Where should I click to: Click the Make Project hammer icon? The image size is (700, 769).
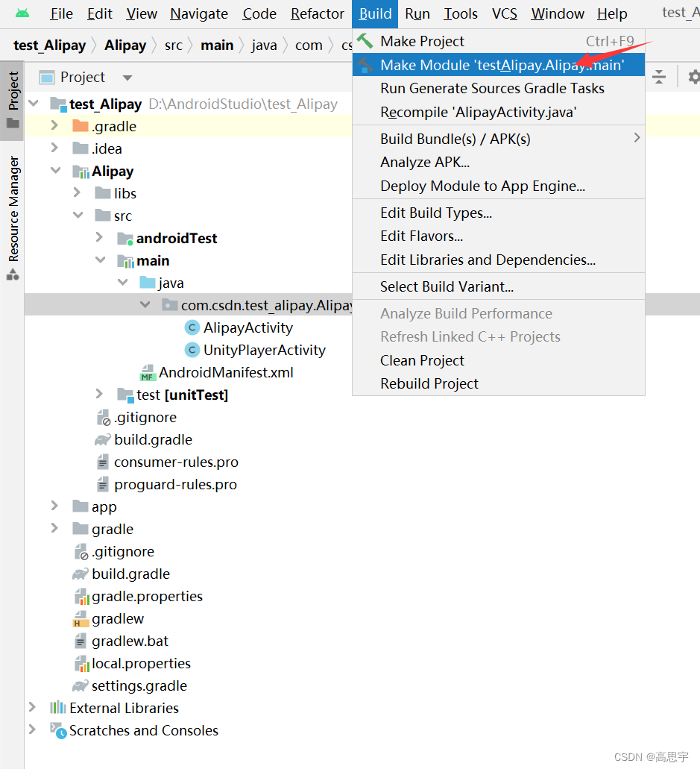[x=365, y=41]
